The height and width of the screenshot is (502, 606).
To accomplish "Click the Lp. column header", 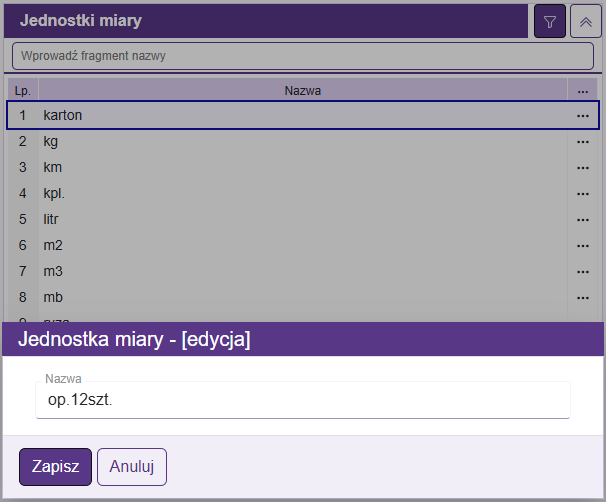I will tap(22, 91).
